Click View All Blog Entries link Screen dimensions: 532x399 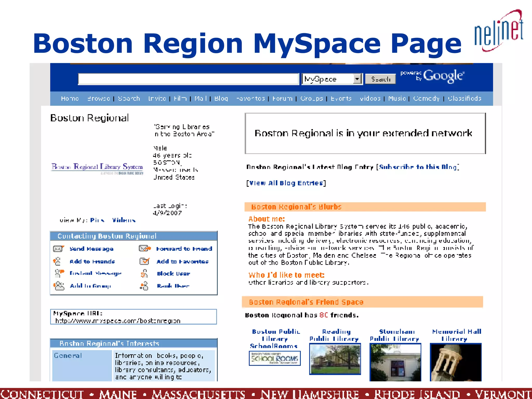coord(286,183)
